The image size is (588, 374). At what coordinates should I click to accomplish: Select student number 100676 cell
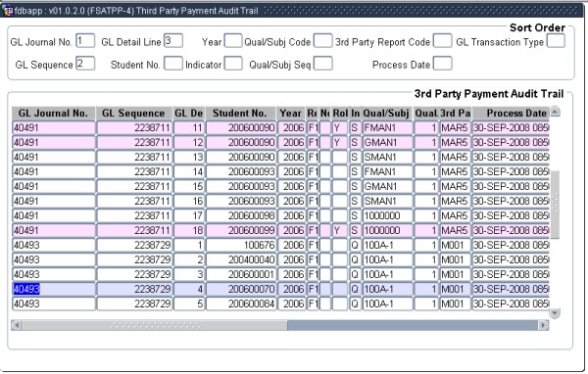click(x=241, y=245)
